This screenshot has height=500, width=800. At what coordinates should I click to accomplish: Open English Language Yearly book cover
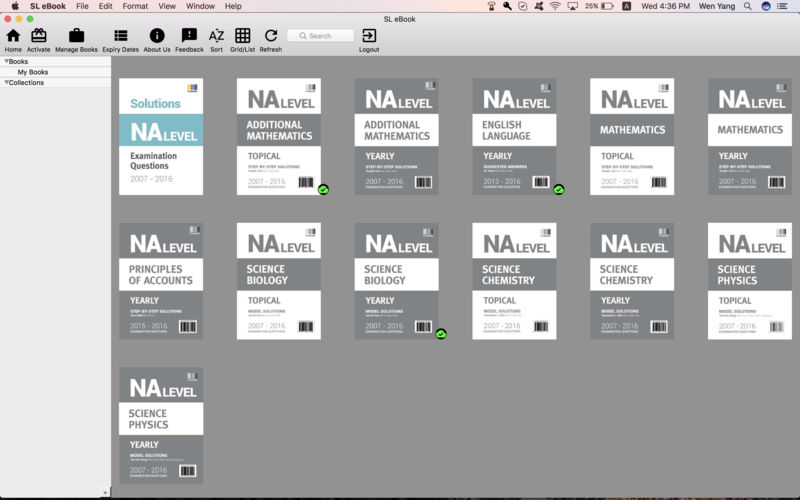pyautogui.click(x=514, y=136)
